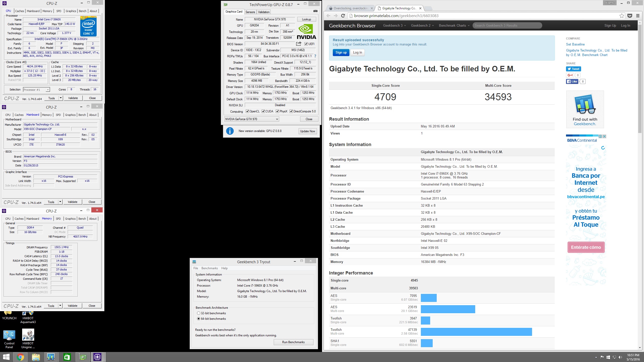Click the GPU-Z BIOS share/export icon

(x=299, y=44)
